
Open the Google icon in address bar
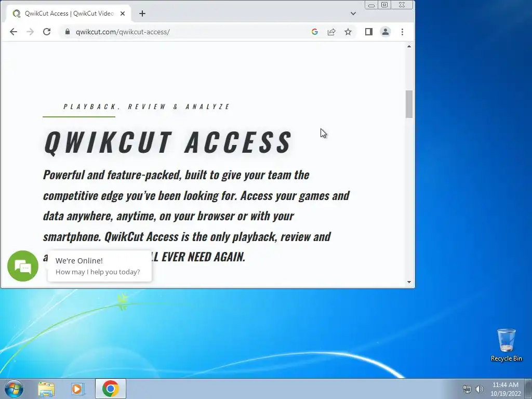click(314, 32)
